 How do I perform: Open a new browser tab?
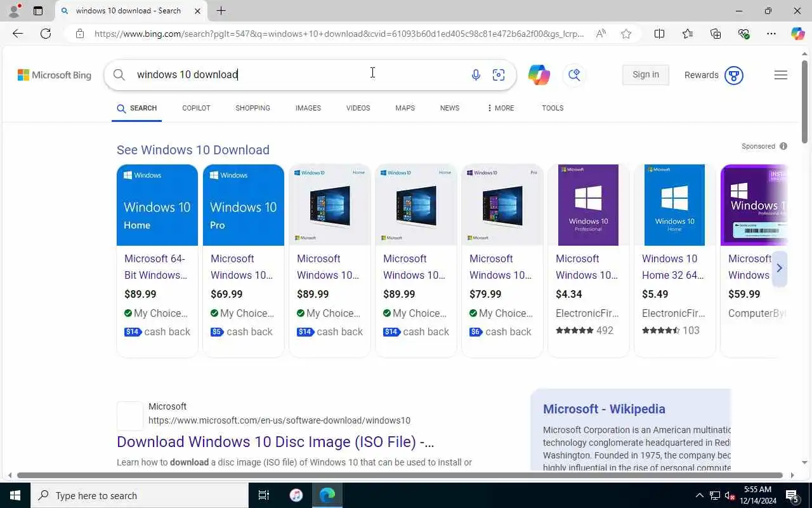221,11
